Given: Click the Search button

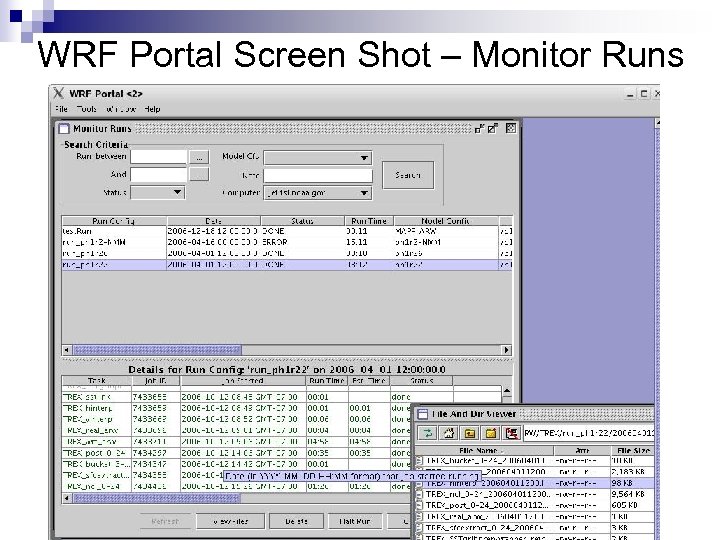Looking at the screenshot, I should 408,175.
